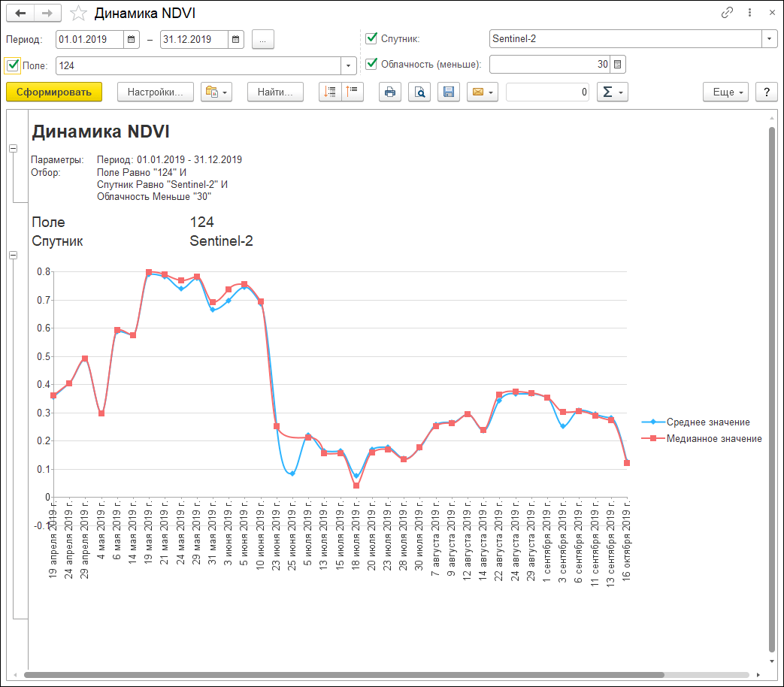Click the vertical scrollbar of the report
This screenshot has height=687, width=784.
(x=772, y=389)
